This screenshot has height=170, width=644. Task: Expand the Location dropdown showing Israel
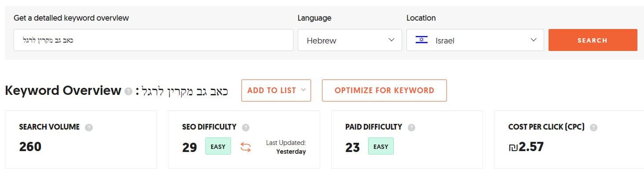coord(475,40)
